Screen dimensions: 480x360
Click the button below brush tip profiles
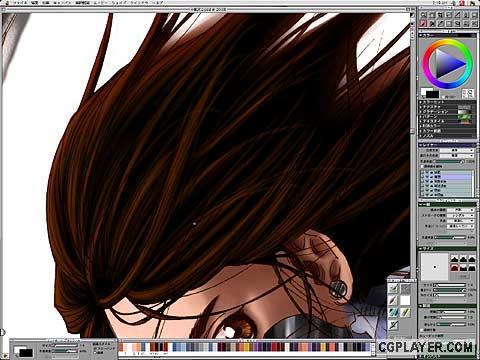tap(463, 276)
